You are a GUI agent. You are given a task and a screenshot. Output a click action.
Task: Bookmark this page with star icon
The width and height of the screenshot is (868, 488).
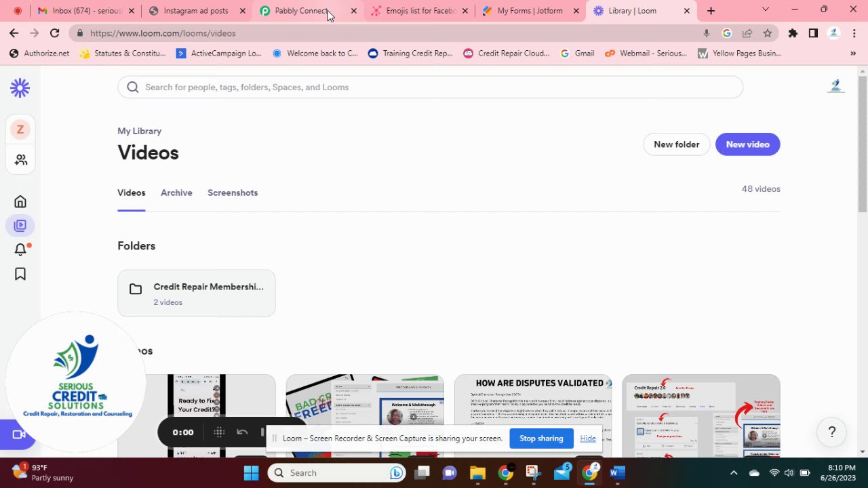coord(767,33)
